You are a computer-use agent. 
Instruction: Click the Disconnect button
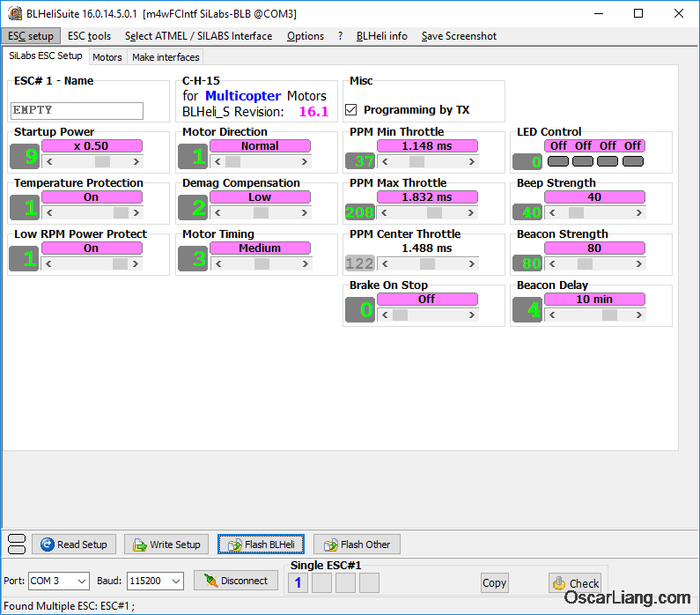(236, 581)
